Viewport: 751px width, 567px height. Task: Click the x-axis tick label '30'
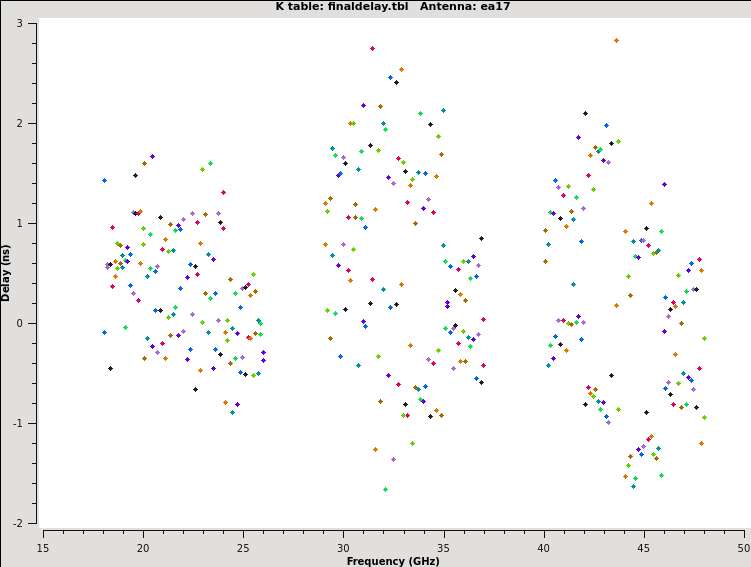pos(343,548)
